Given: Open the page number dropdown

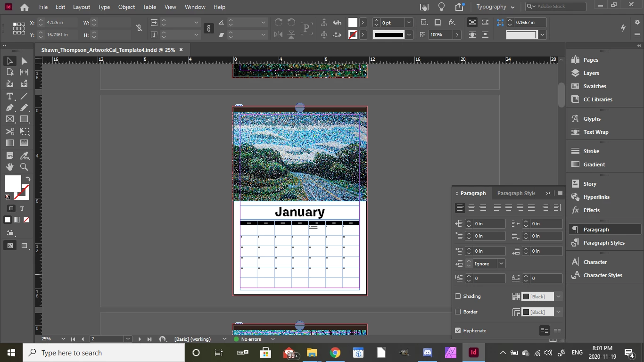Looking at the screenshot, I should pyautogui.click(x=128, y=339).
